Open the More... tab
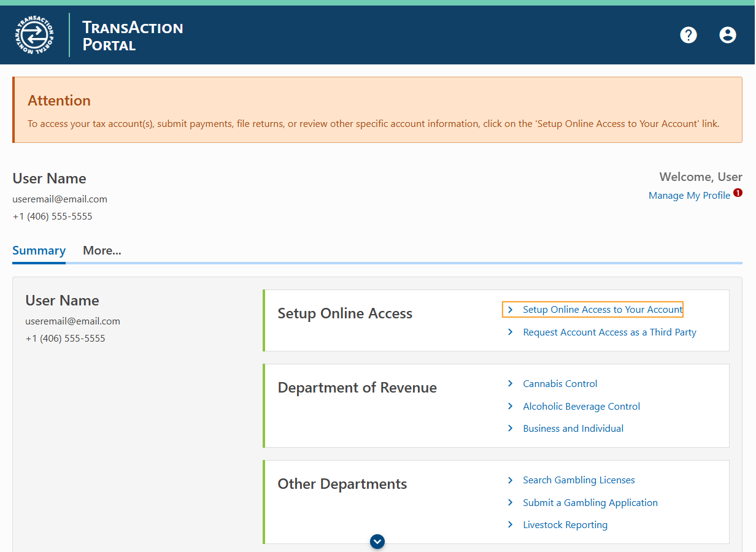The width and height of the screenshot is (756, 552). [x=102, y=250]
